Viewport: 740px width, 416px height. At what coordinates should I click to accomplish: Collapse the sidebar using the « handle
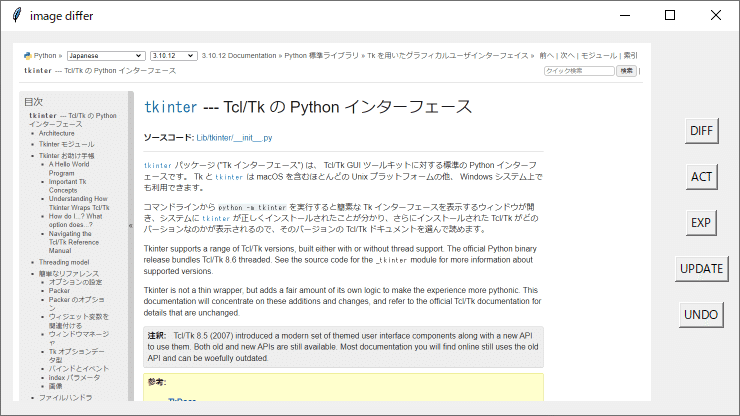[131, 226]
